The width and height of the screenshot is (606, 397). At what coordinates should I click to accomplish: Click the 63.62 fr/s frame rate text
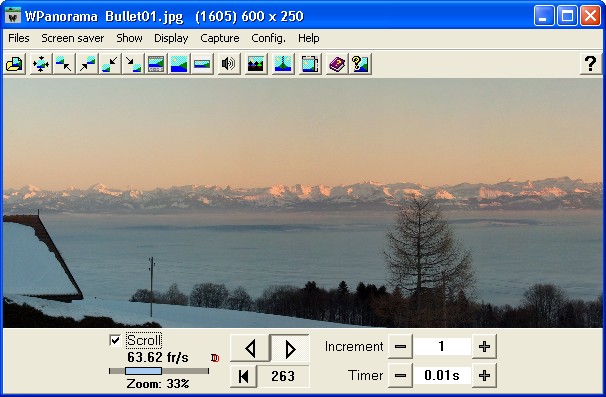point(158,357)
